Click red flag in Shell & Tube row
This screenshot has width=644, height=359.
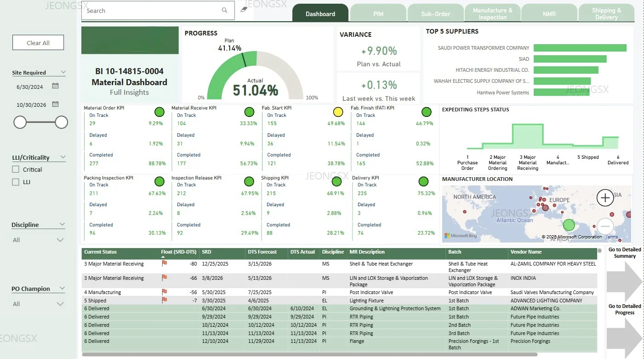tap(164, 264)
